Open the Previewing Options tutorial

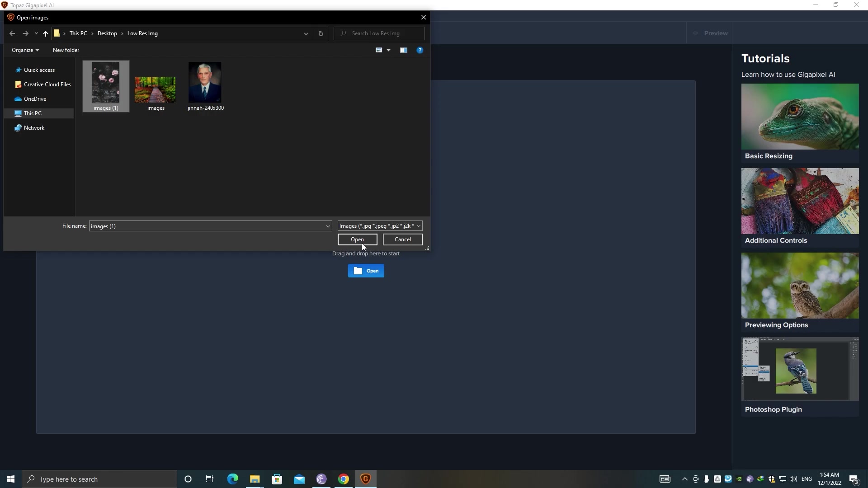point(800,292)
